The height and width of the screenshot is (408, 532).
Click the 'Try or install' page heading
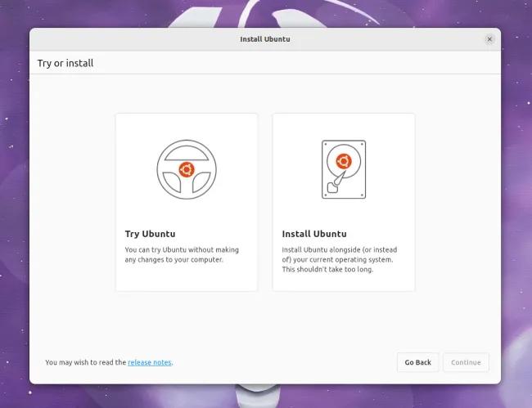point(65,63)
